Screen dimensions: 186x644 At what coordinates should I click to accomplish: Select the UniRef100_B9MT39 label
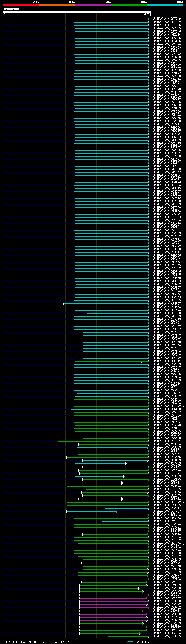tap(167, 108)
